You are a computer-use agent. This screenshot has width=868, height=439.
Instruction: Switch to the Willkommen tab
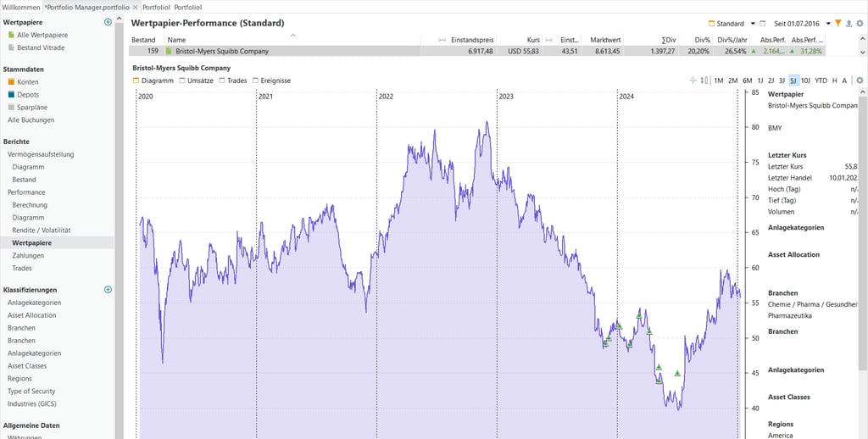21,8
